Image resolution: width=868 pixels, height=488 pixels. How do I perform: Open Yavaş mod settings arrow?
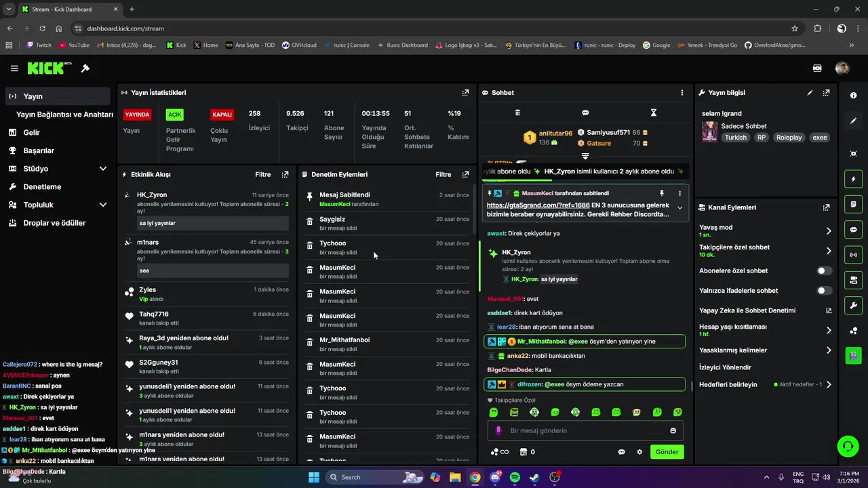coord(829,231)
